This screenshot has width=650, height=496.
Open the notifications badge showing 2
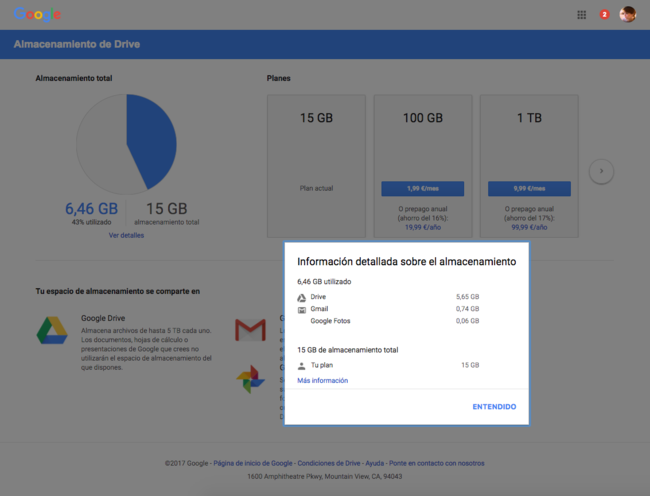pos(604,15)
